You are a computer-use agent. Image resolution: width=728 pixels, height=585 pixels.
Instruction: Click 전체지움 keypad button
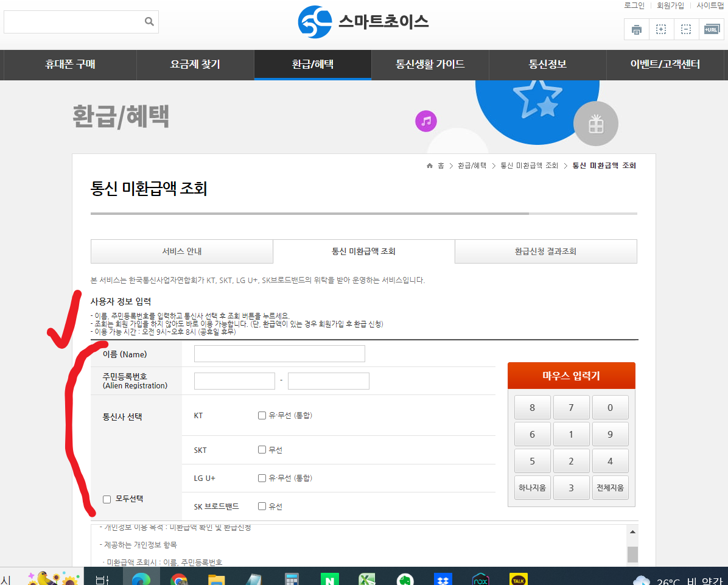[x=610, y=488]
